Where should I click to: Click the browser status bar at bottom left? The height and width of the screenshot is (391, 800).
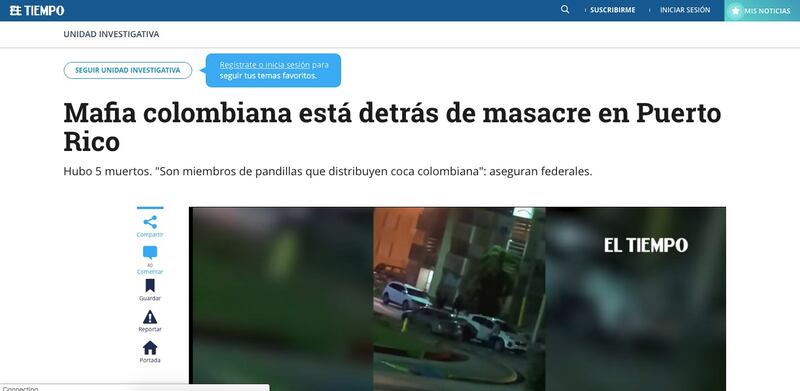135,388
